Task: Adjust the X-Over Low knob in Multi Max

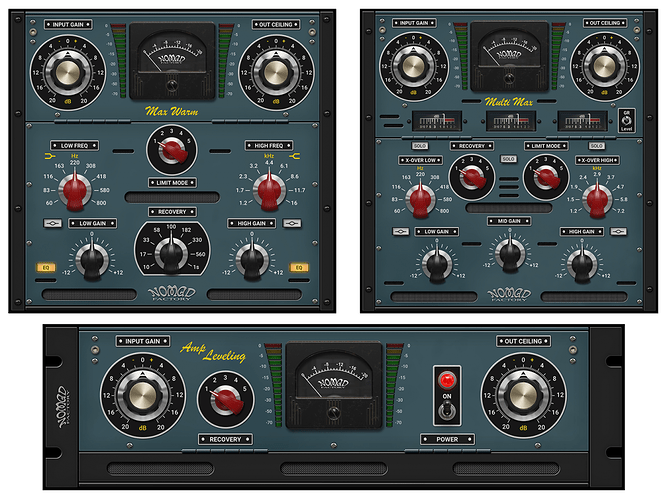Action: click(420, 199)
